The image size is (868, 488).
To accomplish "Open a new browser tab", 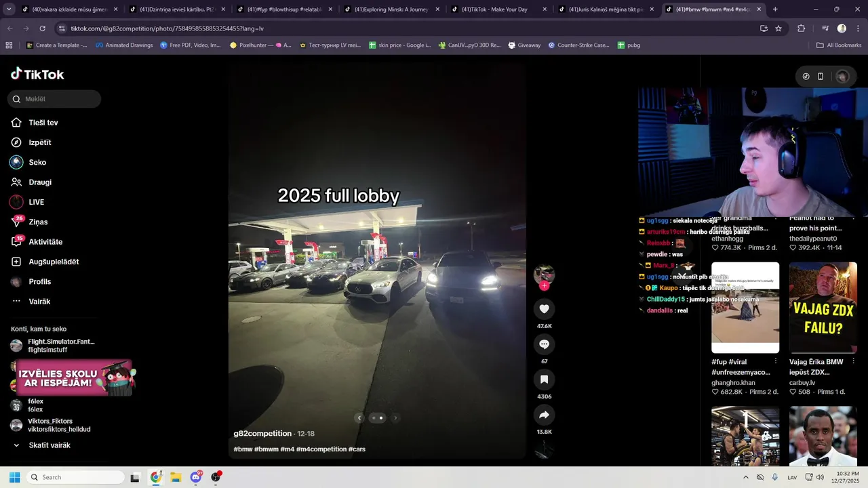I will pyautogui.click(x=775, y=9).
